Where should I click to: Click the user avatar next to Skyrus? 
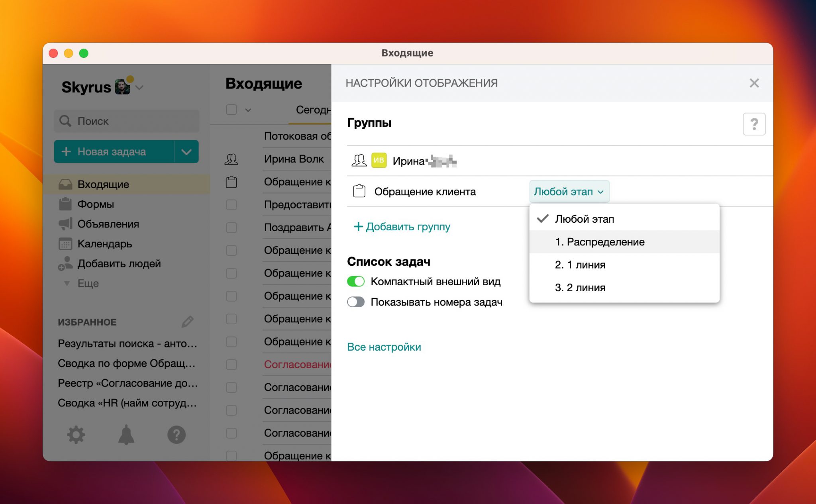tap(123, 86)
